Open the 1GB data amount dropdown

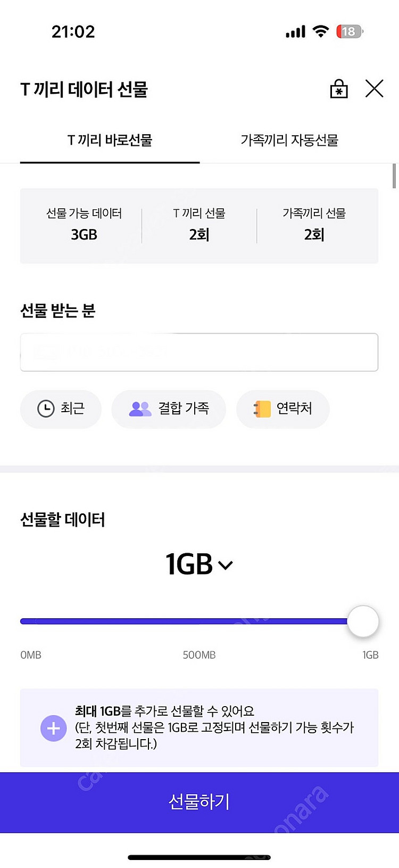point(190,564)
